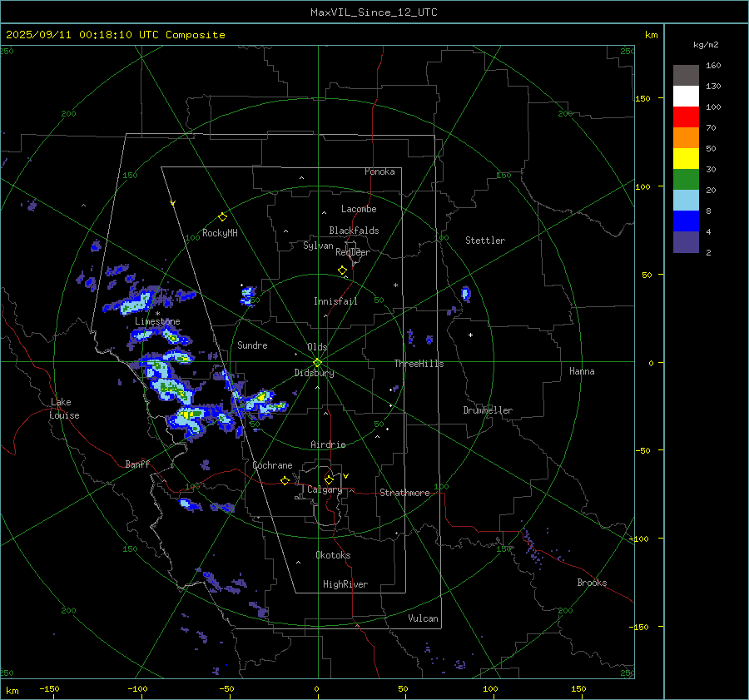Click the yellow 50 legend swatch
The width and height of the screenshot is (749, 700).
pyautogui.click(x=686, y=159)
